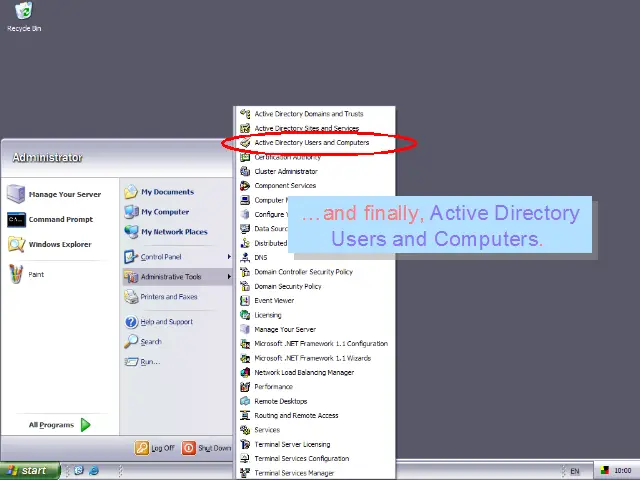The height and width of the screenshot is (480, 640).
Task: Click Terminal Services Configuration icon
Action: (245, 458)
